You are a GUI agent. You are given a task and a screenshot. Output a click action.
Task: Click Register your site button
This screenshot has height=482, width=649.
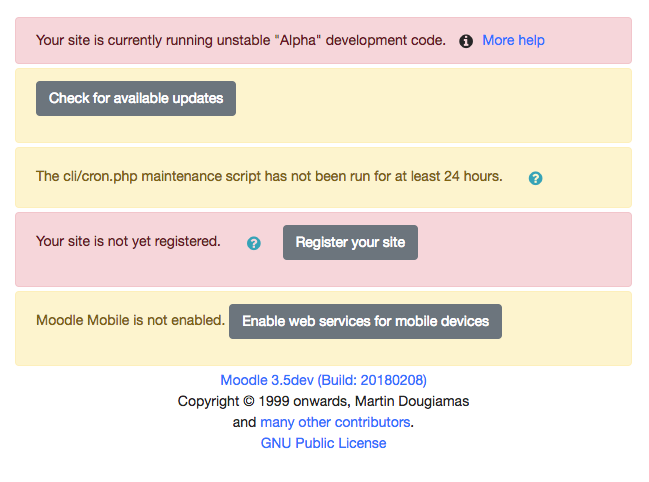pyautogui.click(x=350, y=242)
